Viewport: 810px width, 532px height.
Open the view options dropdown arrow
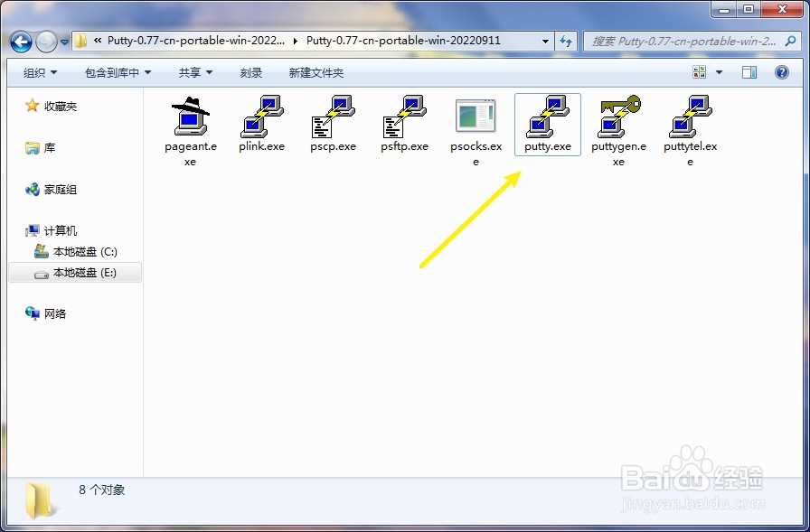tap(719, 72)
